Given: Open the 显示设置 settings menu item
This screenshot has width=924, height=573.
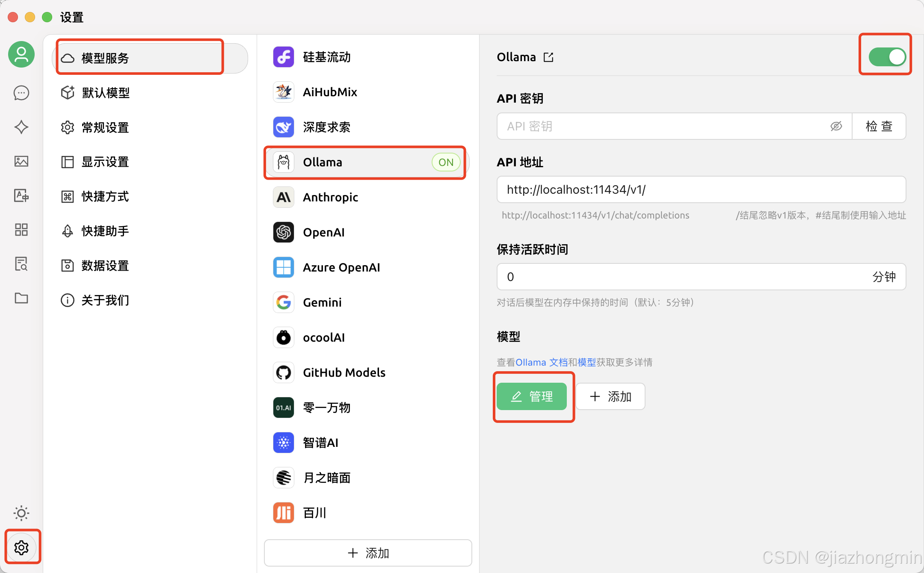Looking at the screenshot, I should coord(105,162).
